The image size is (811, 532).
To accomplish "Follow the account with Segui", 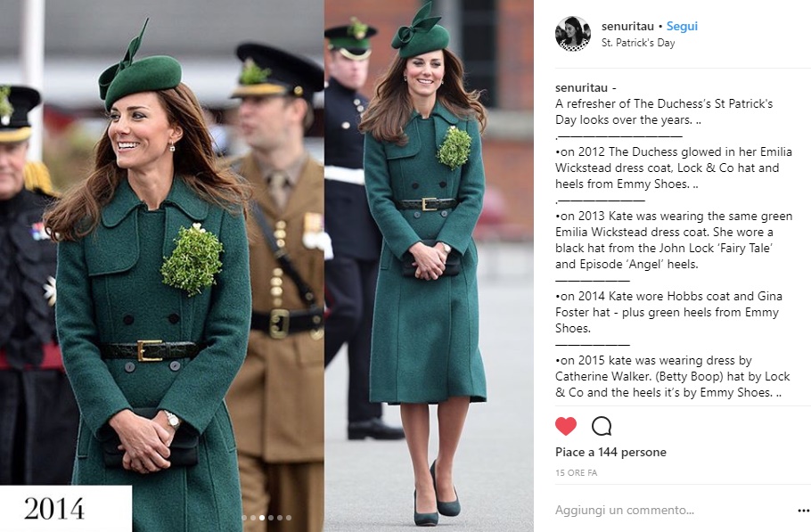I will pos(682,27).
